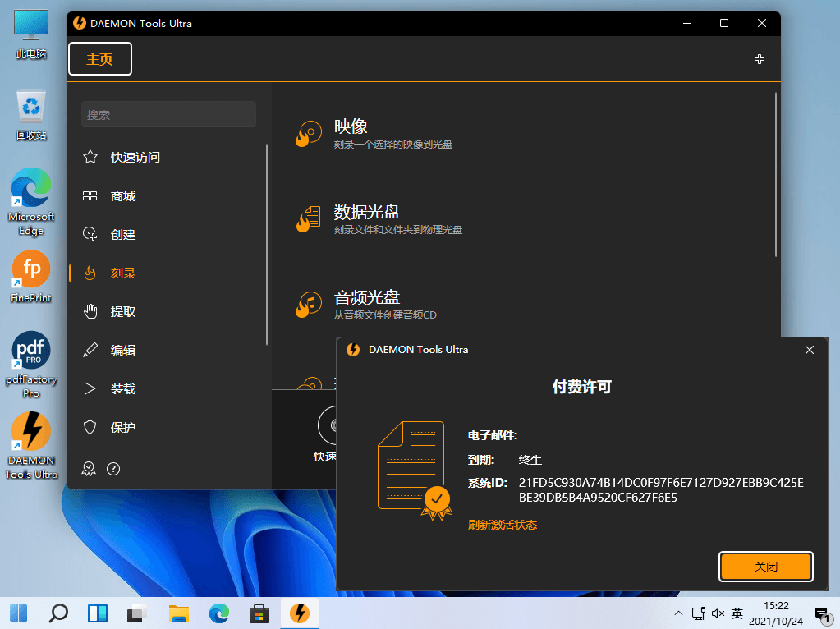This screenshot has height=629, width=840.
Task: Open the pdfFactory Pro desktop shortcut
Action: click(x=31, y=365)
